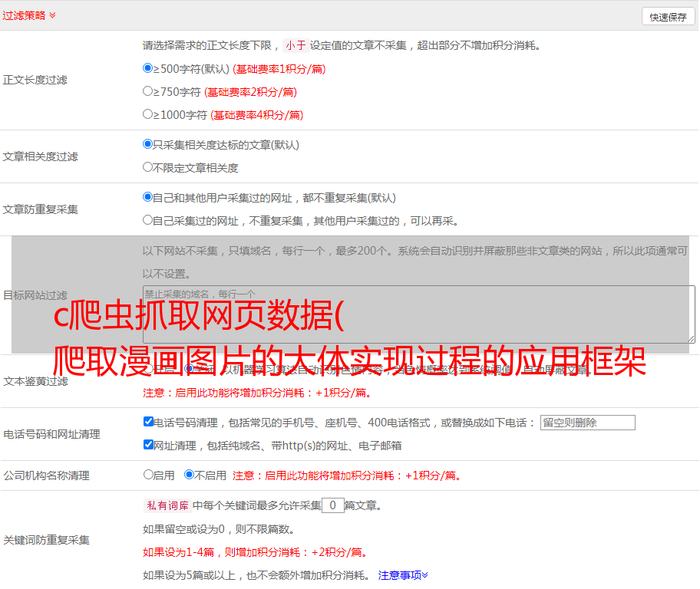Choose the ≥750字符 length option
Screen dimensions: 700x589
coord(148,91)
